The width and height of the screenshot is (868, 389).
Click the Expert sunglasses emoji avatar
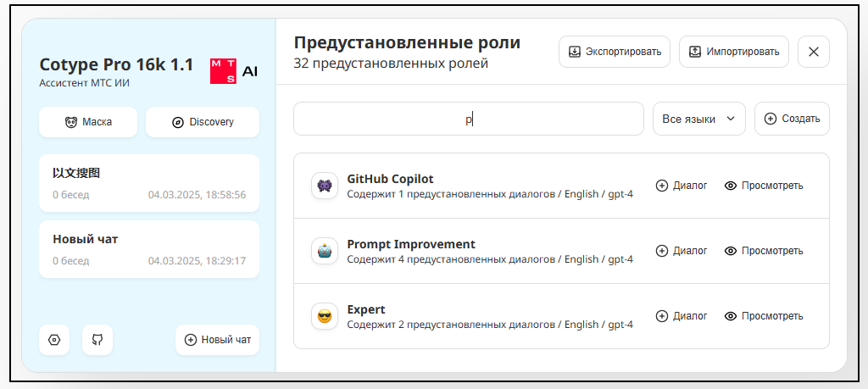[x=325, y=316]
